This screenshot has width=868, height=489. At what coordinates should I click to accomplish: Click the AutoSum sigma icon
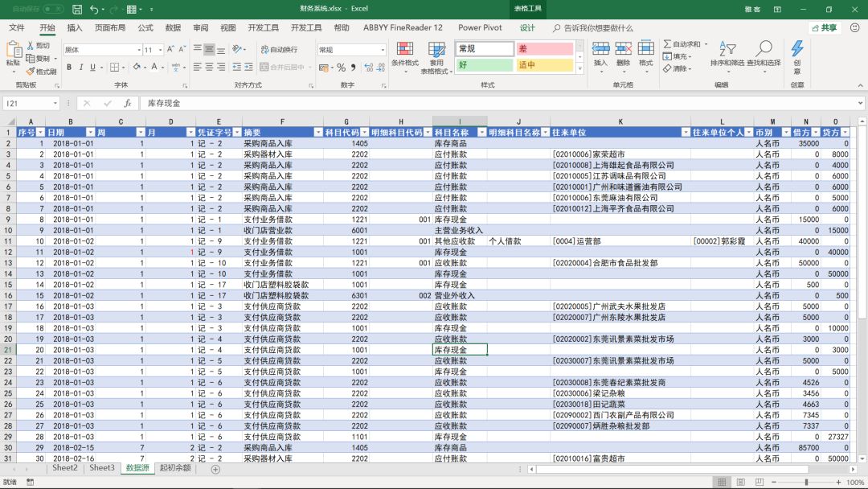click(x=667, y=43)
